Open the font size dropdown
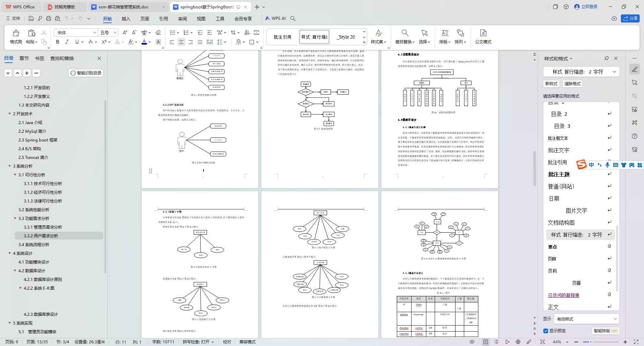This screenshot has height=346, width=644. coord(115,33)
